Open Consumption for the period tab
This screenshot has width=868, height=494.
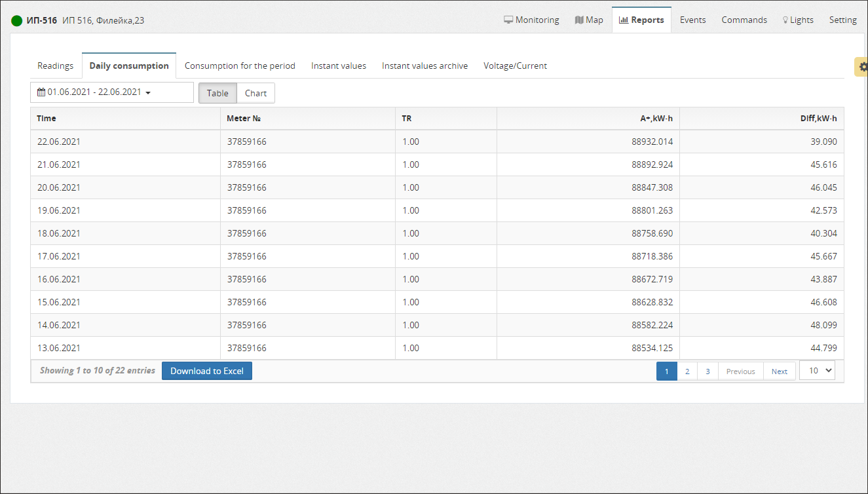[x=240, y=66]
